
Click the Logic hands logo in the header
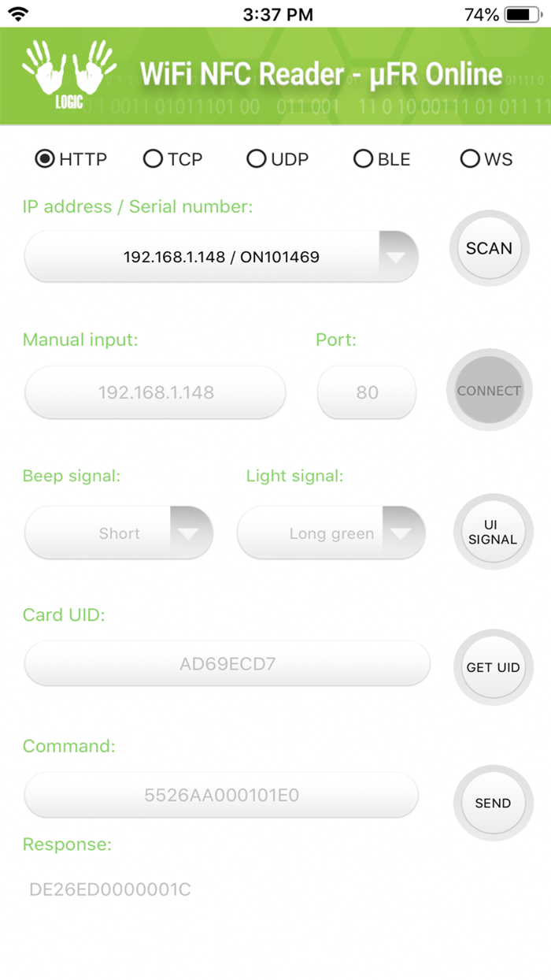tap(71, 74)
